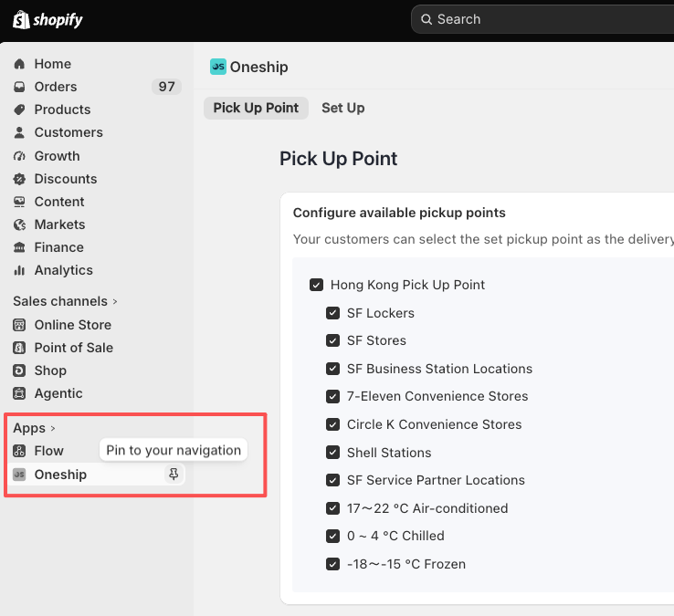
Task: Click the Online Store storefront icon
Action: (19, 325)
